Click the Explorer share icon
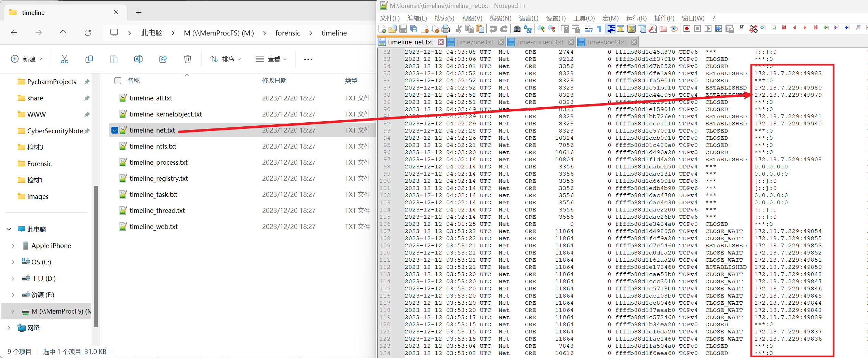 point(163,59)
